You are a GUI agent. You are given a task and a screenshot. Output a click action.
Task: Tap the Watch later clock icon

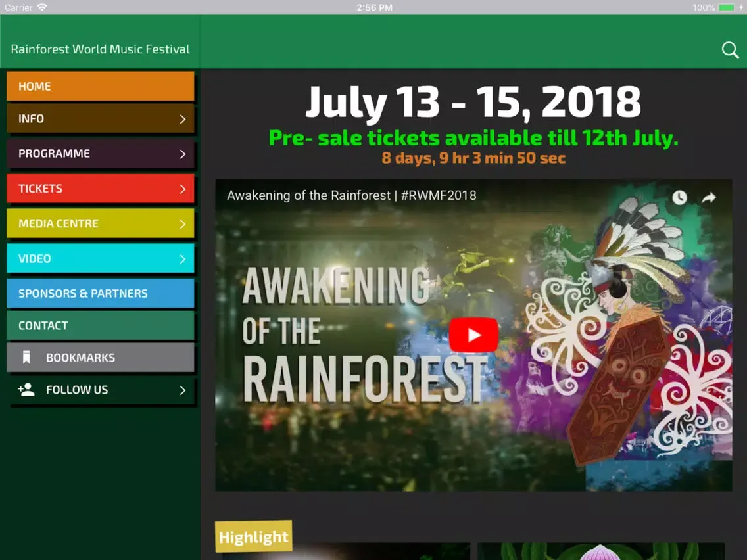679,197
